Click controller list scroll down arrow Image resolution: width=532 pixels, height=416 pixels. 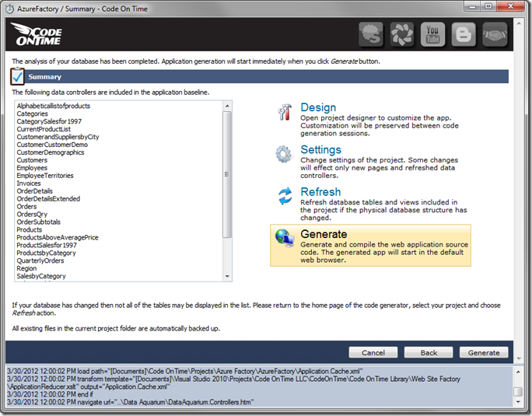[x=227, y=277]
